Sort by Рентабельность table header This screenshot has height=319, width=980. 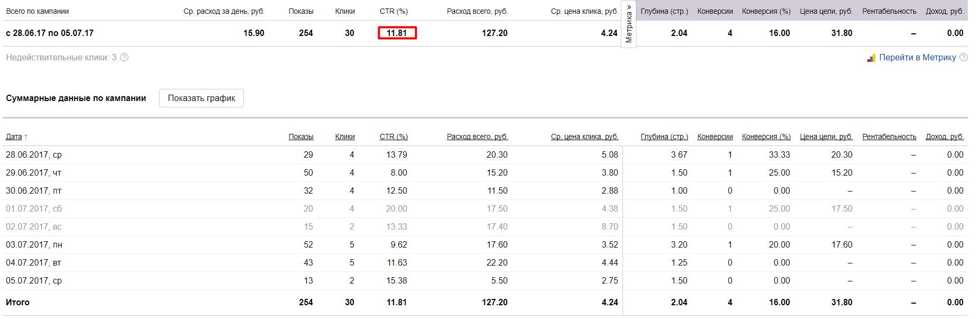coord(889,136)
